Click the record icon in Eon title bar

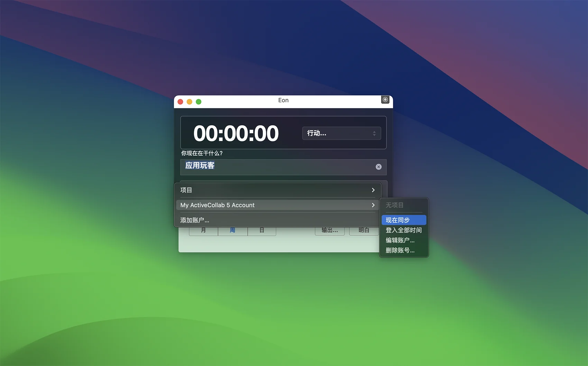385,100
